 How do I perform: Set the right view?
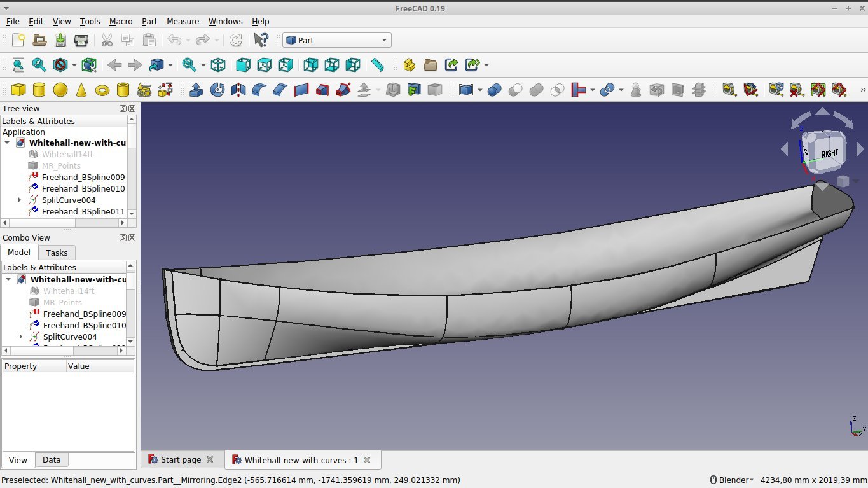(285, 65)
